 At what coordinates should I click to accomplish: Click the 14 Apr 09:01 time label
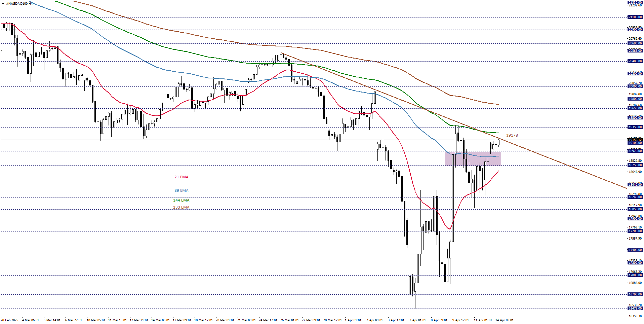click(504, 320)
